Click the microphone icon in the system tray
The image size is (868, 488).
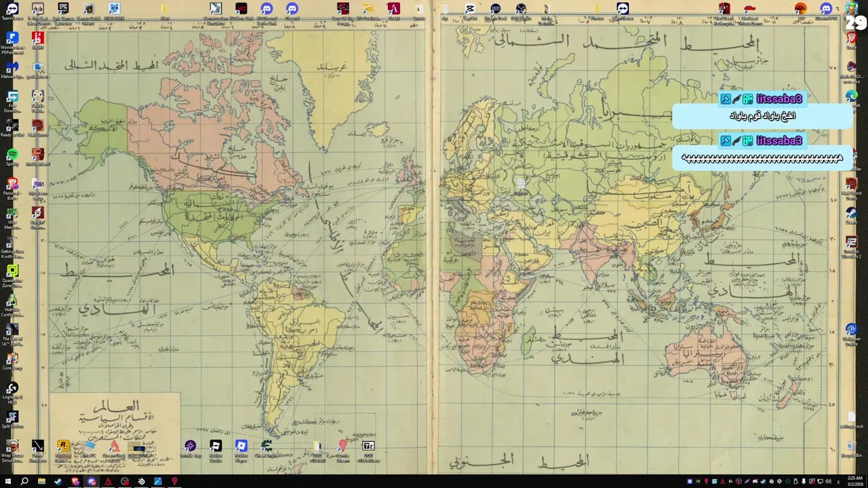pos(804,482)
